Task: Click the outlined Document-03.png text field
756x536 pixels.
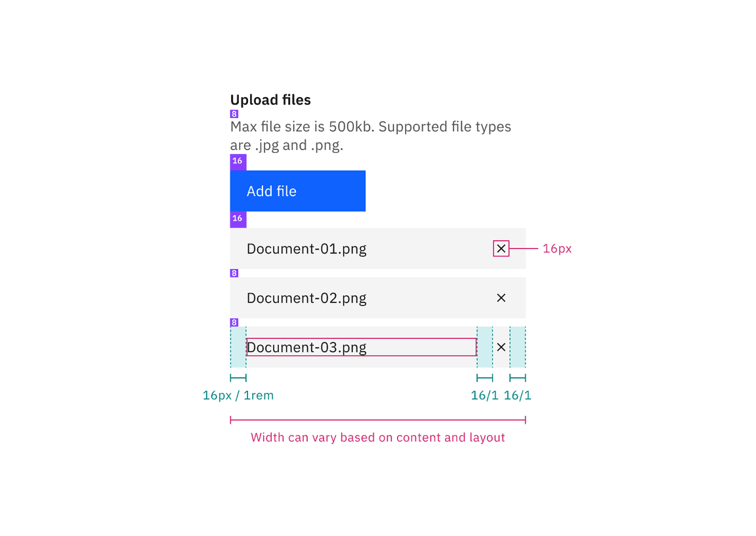Action: pyautogui.click(x=361, y=347)
